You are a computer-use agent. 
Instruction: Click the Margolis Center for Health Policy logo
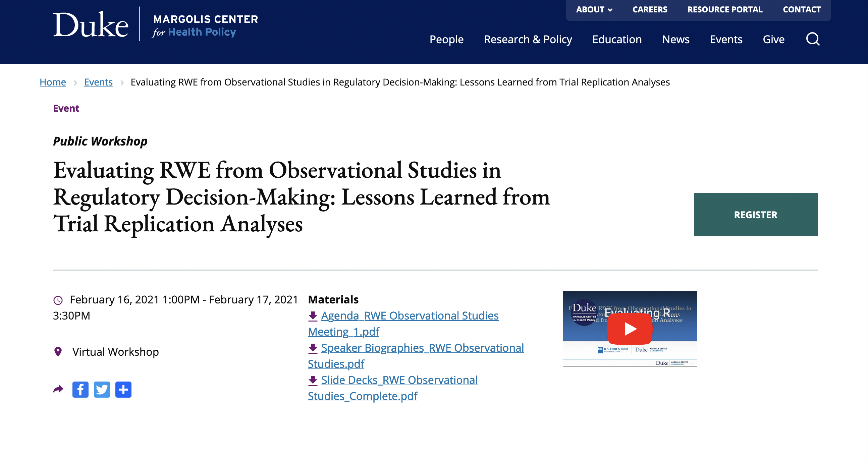[x=206, y=25]
